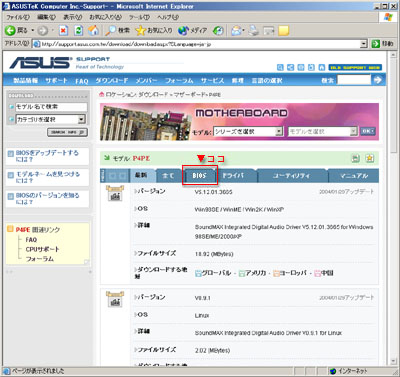
Task: Click the モデル名で検索 input field
Action: point(51,107)
